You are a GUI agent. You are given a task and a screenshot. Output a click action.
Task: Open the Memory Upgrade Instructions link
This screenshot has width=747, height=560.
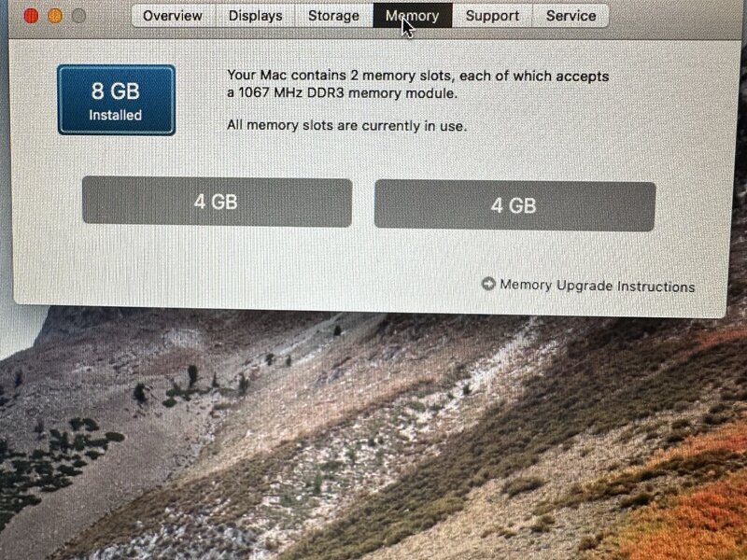(597, 286)
